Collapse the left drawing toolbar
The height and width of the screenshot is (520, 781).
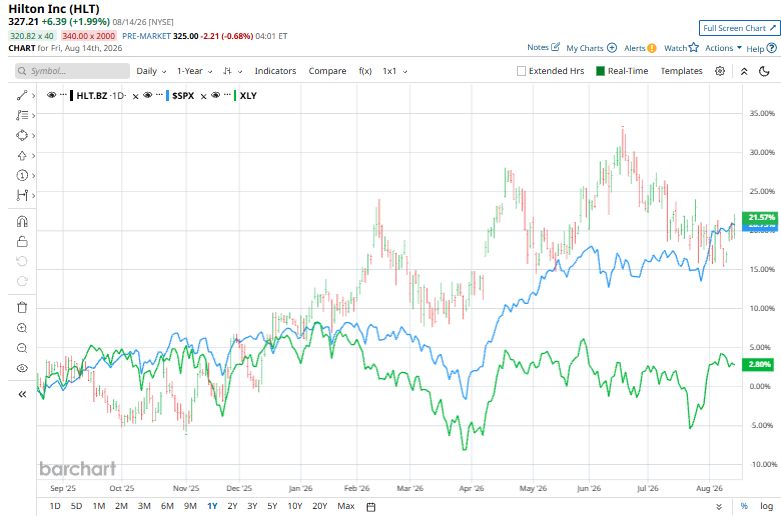click(x=22, y=394)
